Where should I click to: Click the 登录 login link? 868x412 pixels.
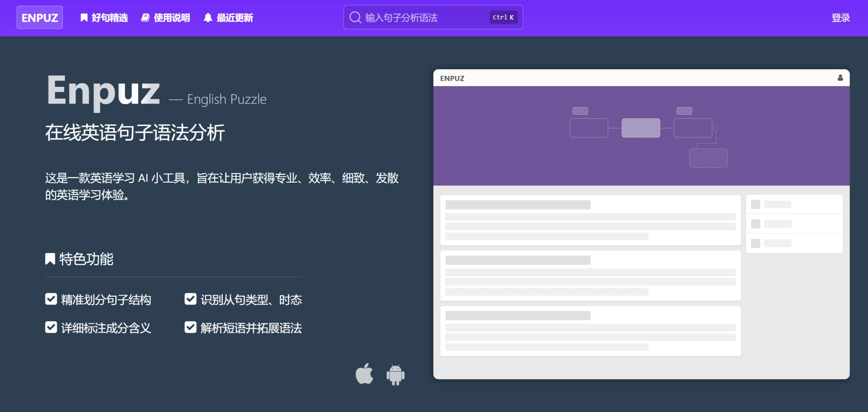(841, 18)
